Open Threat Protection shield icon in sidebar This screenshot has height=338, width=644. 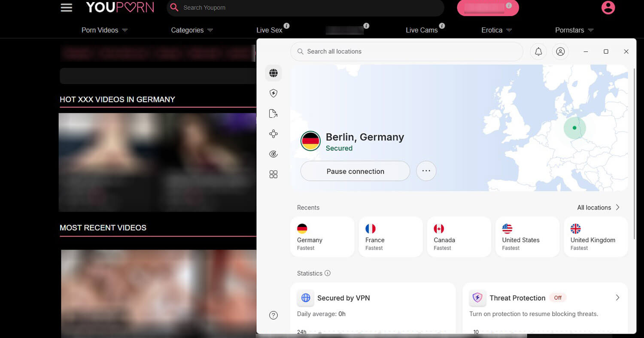(273, 93)
